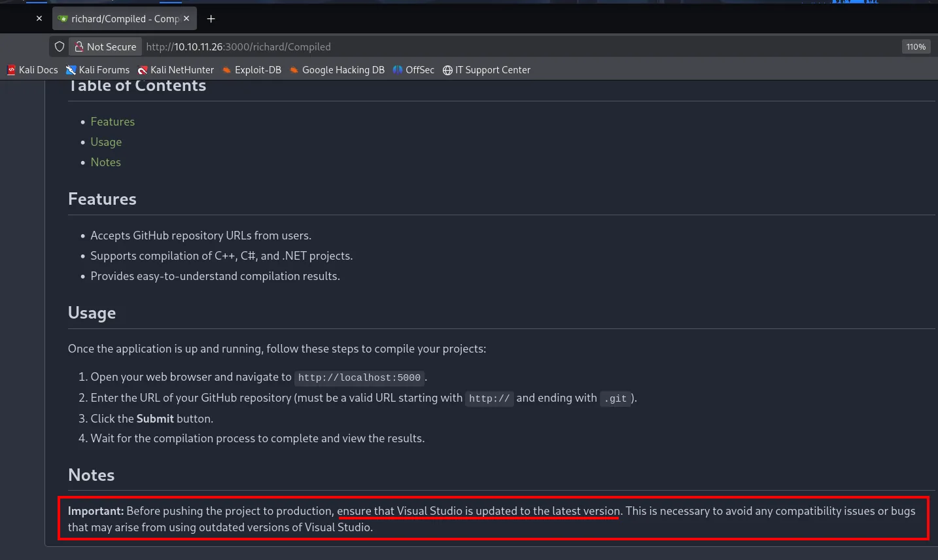Screen dimensions: 938x560
Task: Click the .git inline code text
Action: tap(615, 398)
